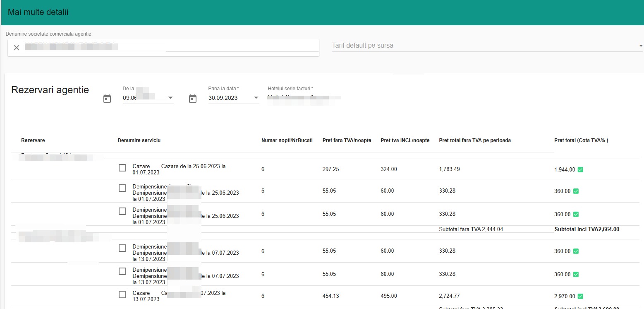Click the Mai multe detalii title
The height and width of the screenshot is (309, 644).
pos(38,12)
